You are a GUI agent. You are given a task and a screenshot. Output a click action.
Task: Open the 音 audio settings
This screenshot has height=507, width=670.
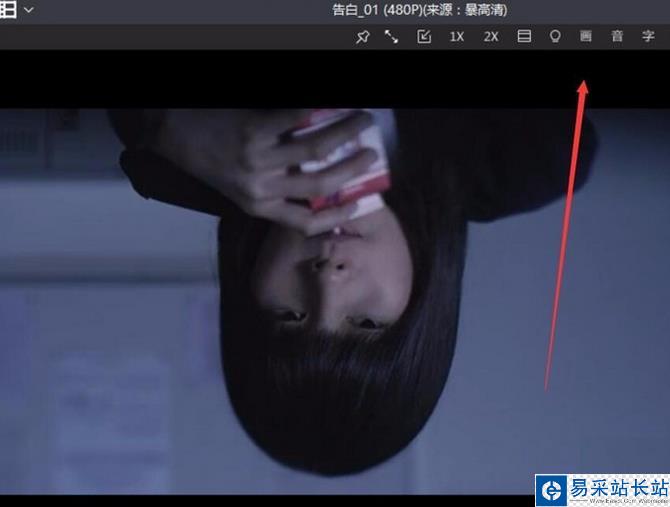[617, 37]
